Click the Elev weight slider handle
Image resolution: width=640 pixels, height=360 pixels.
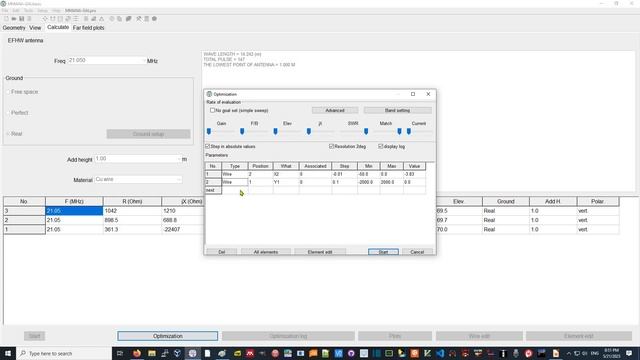pos(276,131)
